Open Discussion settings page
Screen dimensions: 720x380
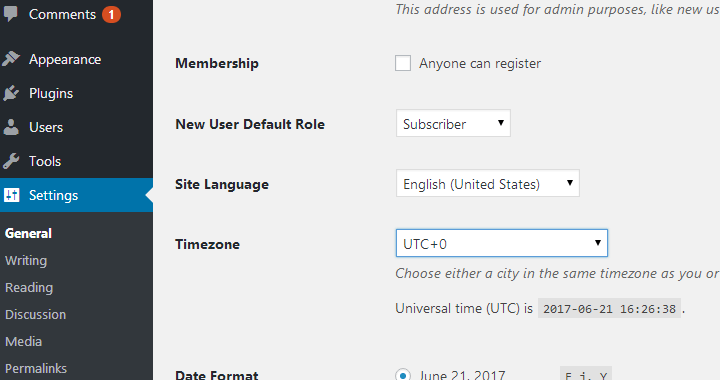click(x=35, y=314)
